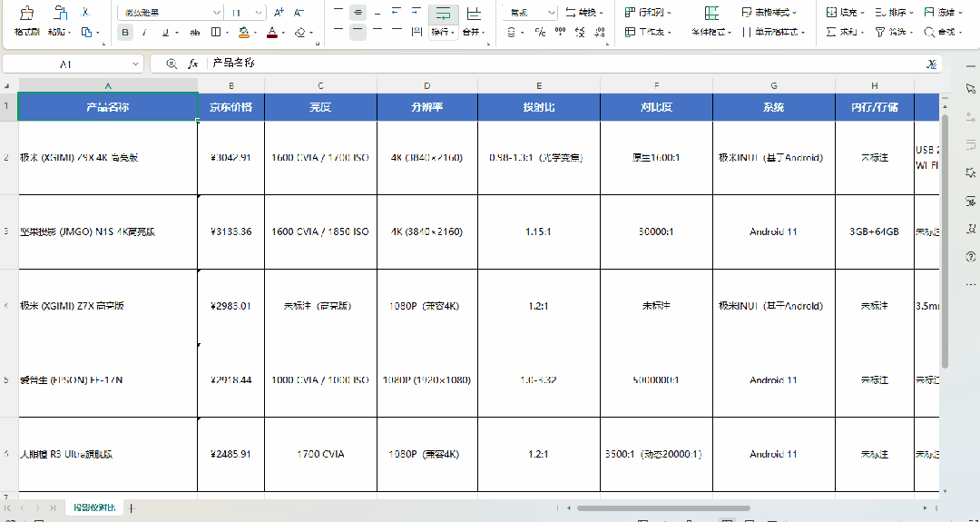Viewport: 980px width, 522px height.
Task: Go to last sheet navigation arrow
Action: (x=53, y=508)
